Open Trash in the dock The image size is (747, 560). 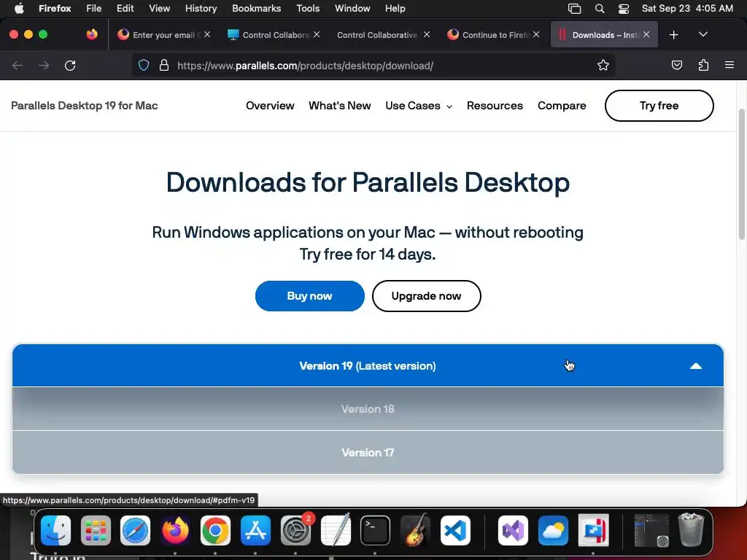coord(691,529)
